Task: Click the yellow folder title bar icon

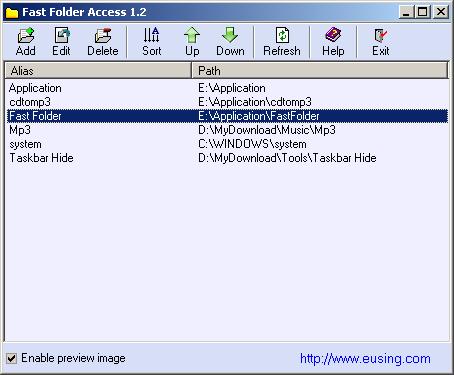Action: point(12,13)
